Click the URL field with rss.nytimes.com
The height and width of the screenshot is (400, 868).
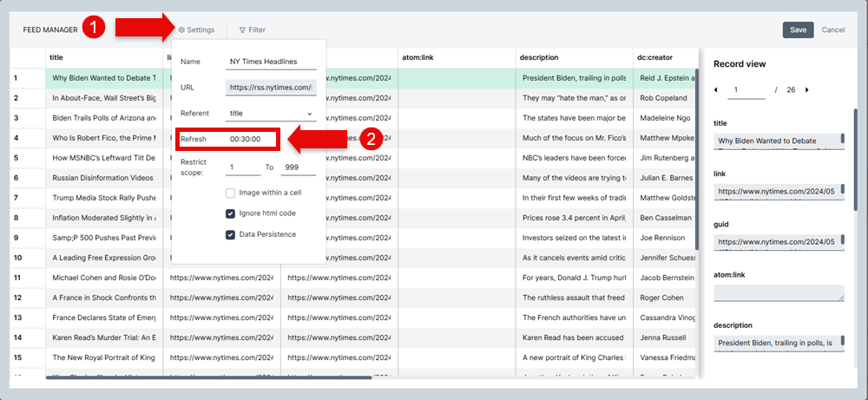click(x=271, y=88)
